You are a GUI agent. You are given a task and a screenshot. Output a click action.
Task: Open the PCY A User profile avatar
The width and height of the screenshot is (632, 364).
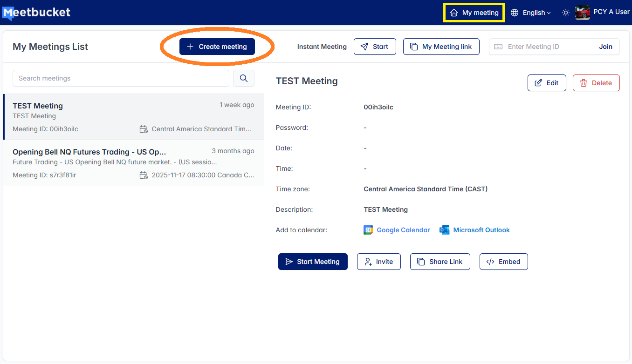[582, 13]
